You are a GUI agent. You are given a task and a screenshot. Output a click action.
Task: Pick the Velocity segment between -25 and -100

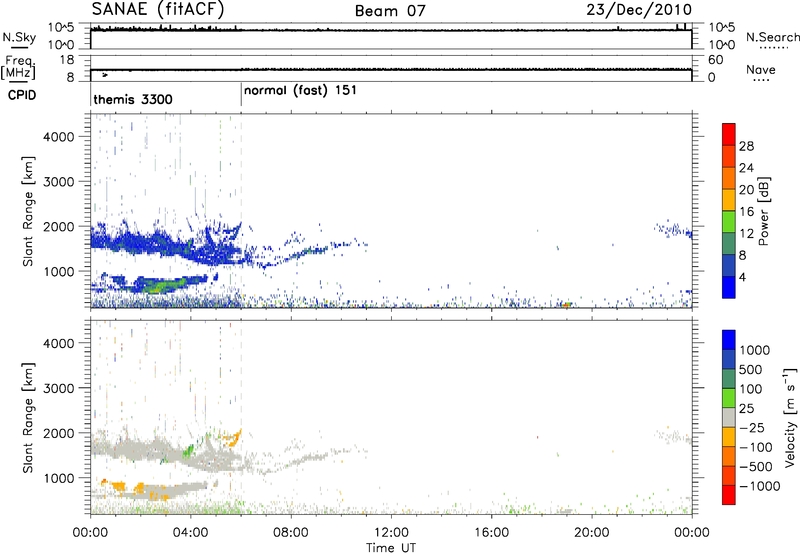click(729, 437)
